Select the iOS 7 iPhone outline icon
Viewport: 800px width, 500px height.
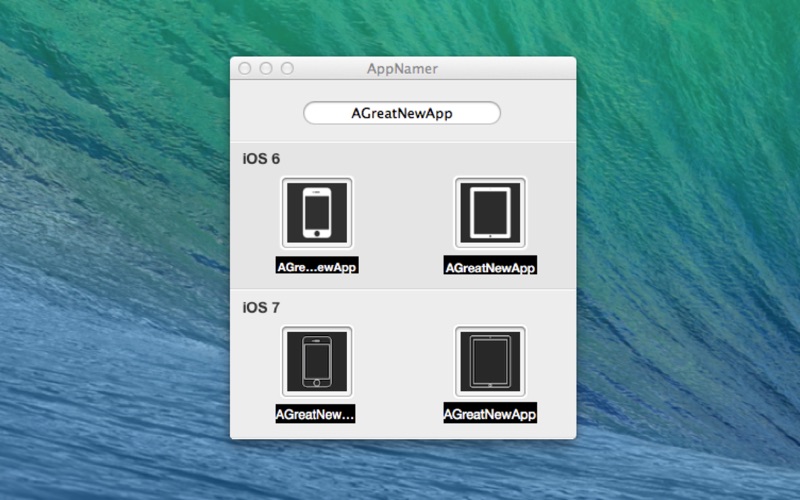[x=317, y=362]
